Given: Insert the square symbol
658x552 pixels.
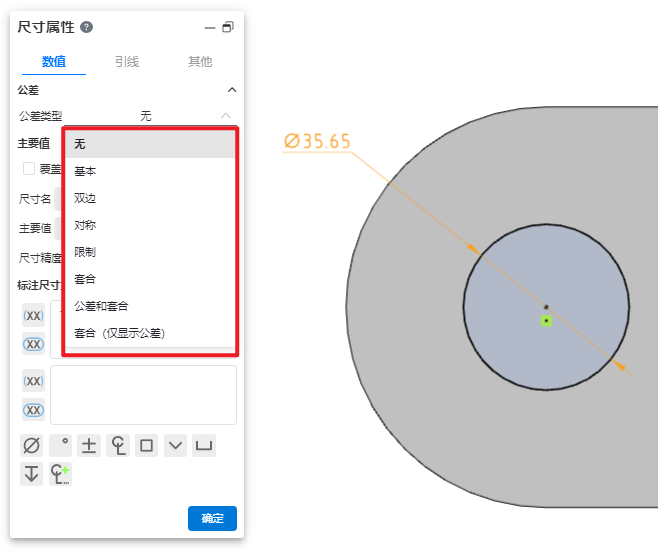Looking at the screenshot, I should pos(147,446).
